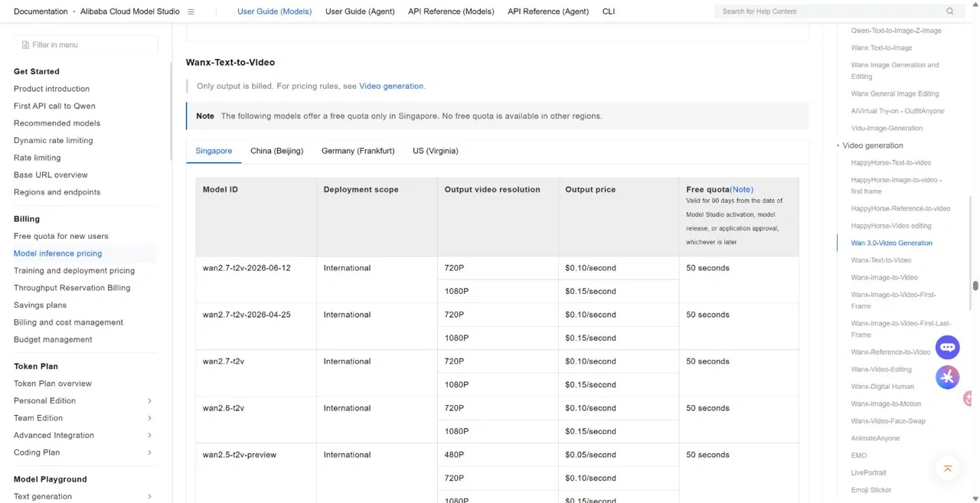Screen dimensions: 980x503
Task: Open Product introduction page
Action: point(51,89)
